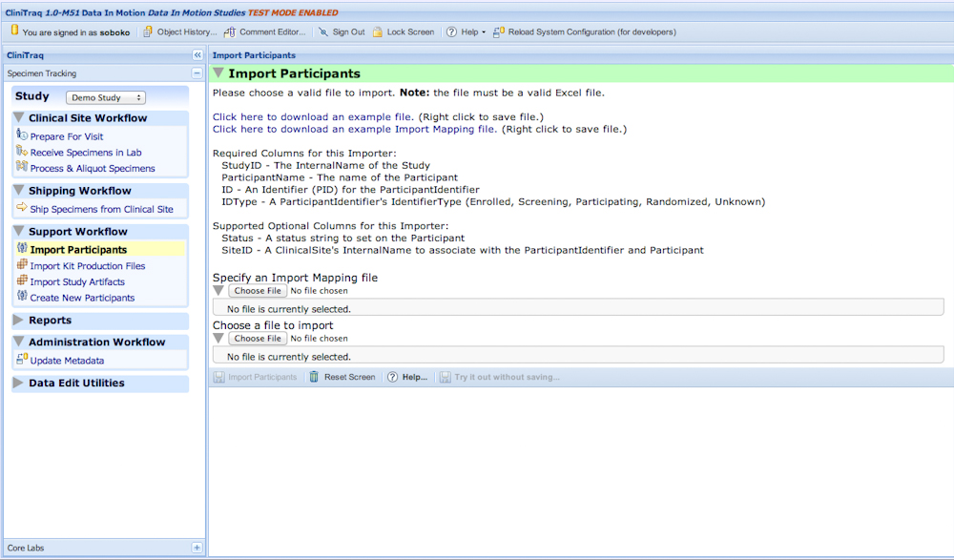Viewport: 954px width, 560px height.
Task: Click the Object History toolbar icon
Action: point(148,32)
